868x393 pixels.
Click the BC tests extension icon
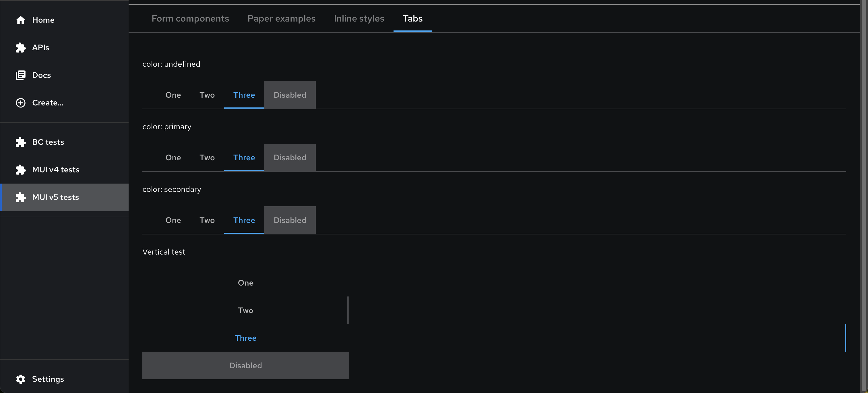pyautogui.click(x=21, y=142)
